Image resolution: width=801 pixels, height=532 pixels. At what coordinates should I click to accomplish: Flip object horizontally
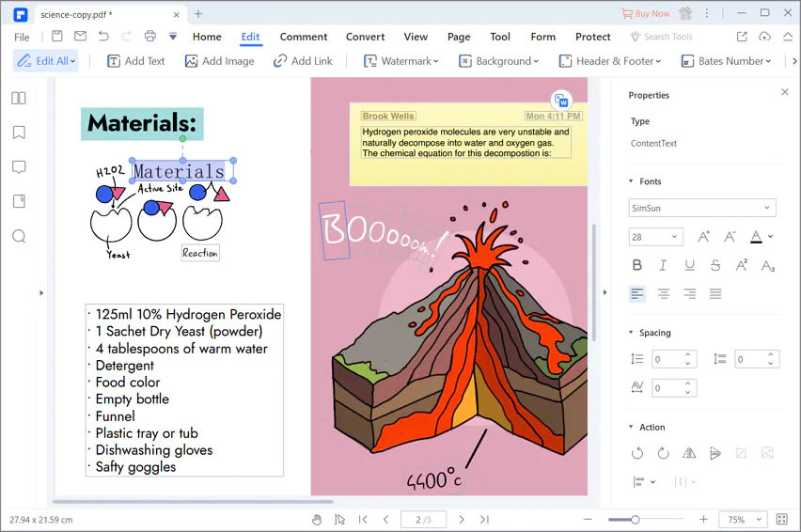click(689, 453)
